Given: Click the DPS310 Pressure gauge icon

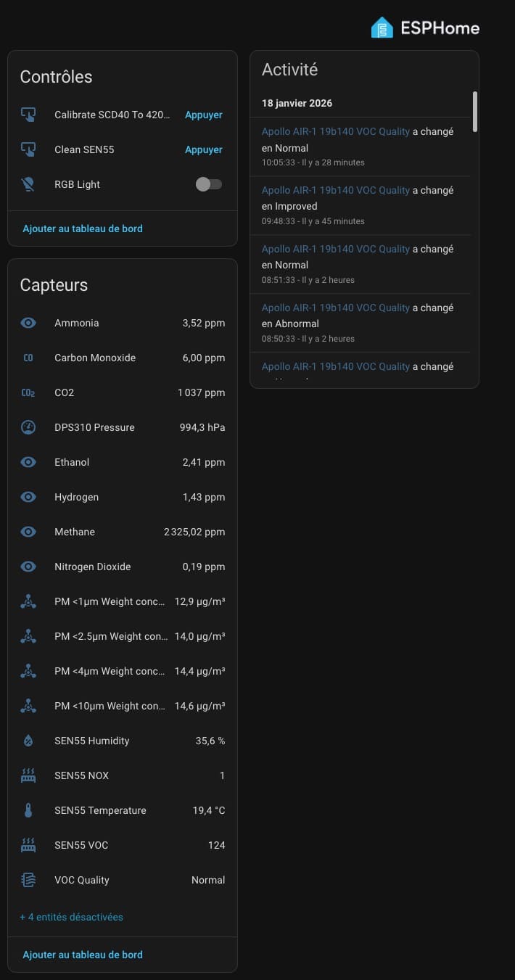Looking at the screenshot, I should 28,427.
